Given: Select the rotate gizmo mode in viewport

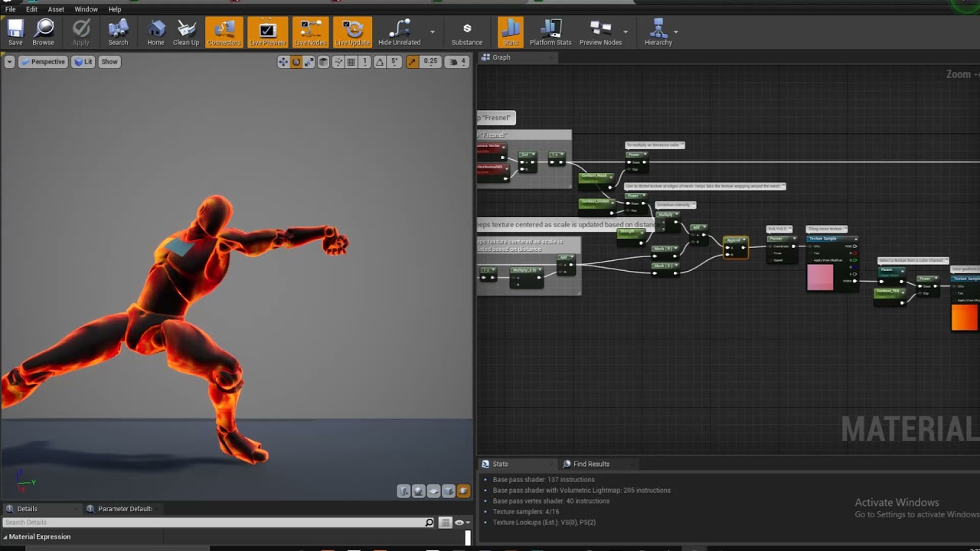Looking at the screenshot, I should 296,62.
